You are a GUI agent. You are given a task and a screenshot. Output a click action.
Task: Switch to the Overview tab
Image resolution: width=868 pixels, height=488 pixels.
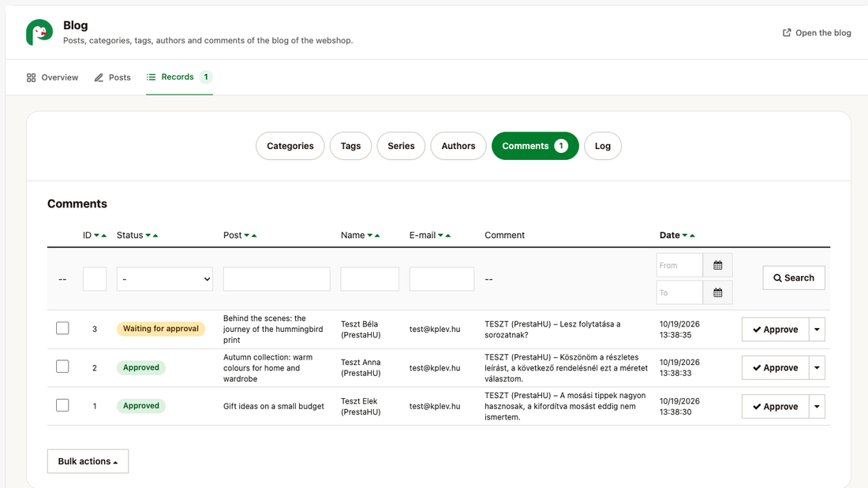53,77
